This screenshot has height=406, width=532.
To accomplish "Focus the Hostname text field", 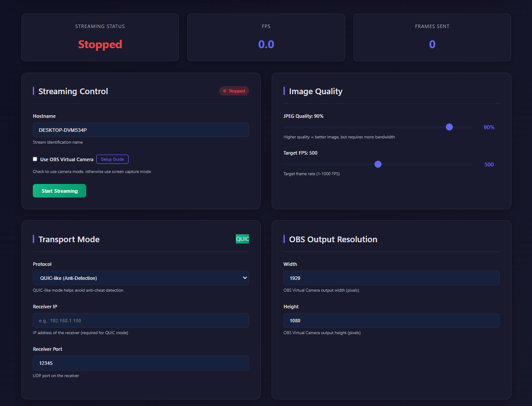I will click(x=140, y=130).
